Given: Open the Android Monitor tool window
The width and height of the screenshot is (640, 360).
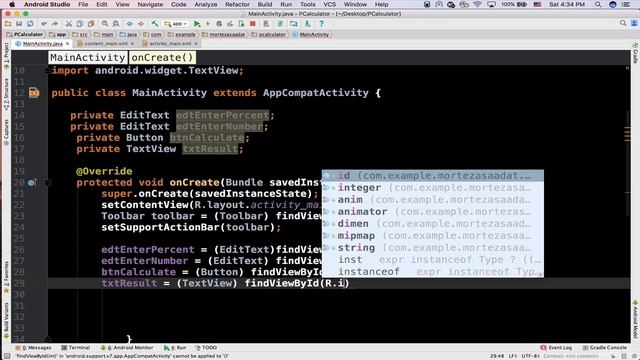Looking at the screenshot, I should point(127,348).
